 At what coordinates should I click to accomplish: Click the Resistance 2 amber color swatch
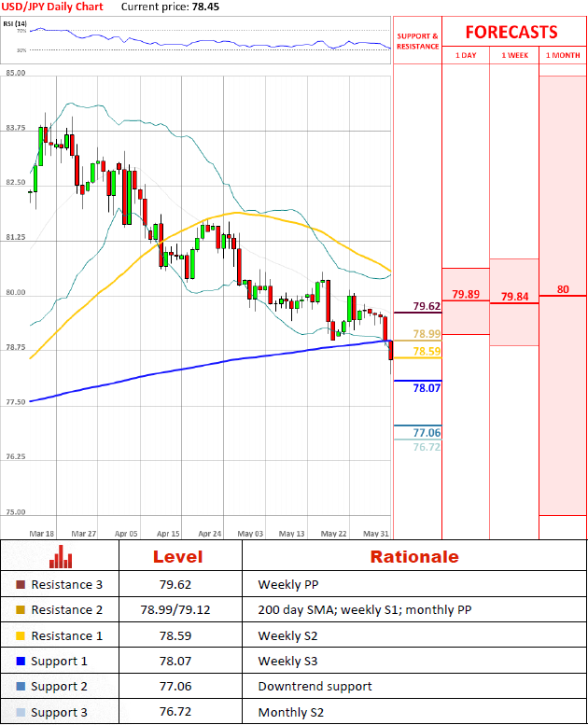[21, 610]
